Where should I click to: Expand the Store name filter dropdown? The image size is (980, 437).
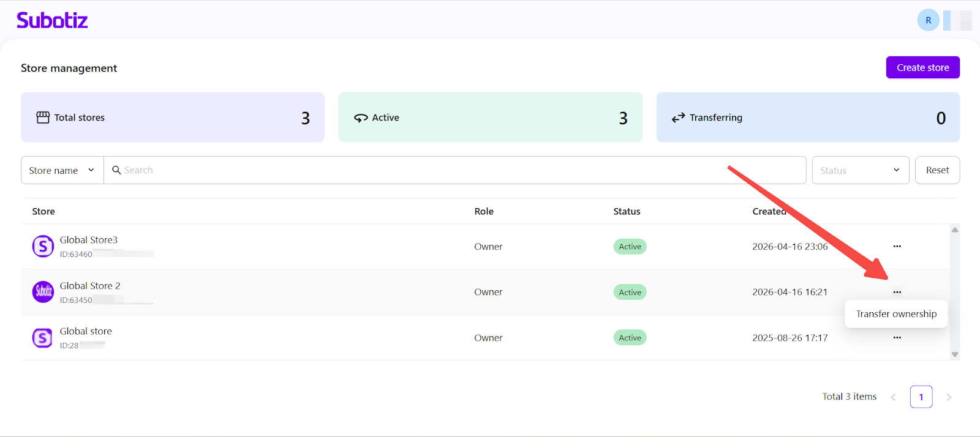[x=62, y=170]
